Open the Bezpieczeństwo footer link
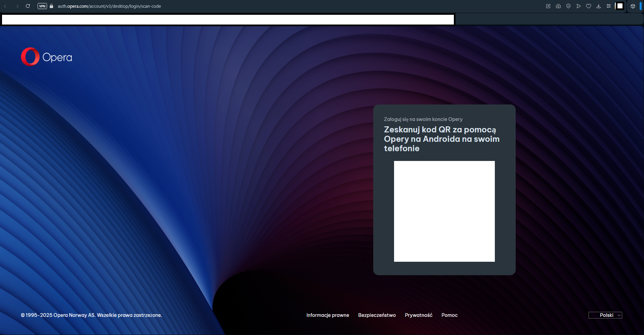644x335 pixels. click(x=377, y=315)
